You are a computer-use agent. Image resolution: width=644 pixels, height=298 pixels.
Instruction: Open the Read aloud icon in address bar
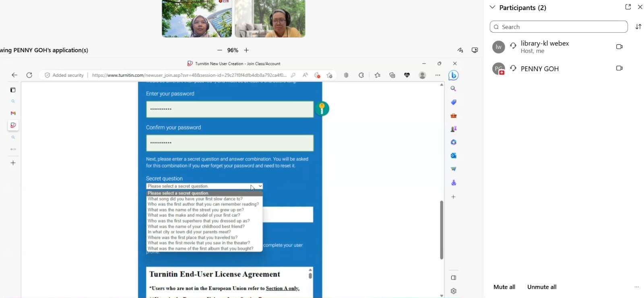(x=305, y=75)
